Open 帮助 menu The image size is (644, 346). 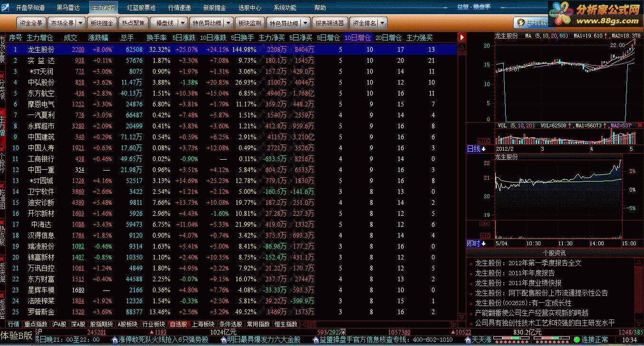click(x=320, y=8)
